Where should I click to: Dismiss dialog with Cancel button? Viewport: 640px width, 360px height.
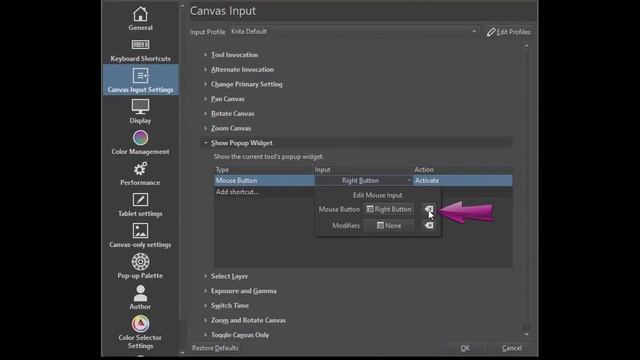(x=512, y=348)
